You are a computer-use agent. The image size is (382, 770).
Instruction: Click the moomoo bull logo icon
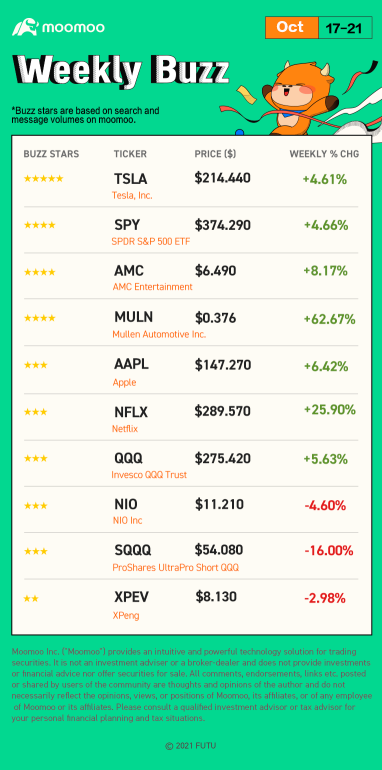click(x=25, y=27)
